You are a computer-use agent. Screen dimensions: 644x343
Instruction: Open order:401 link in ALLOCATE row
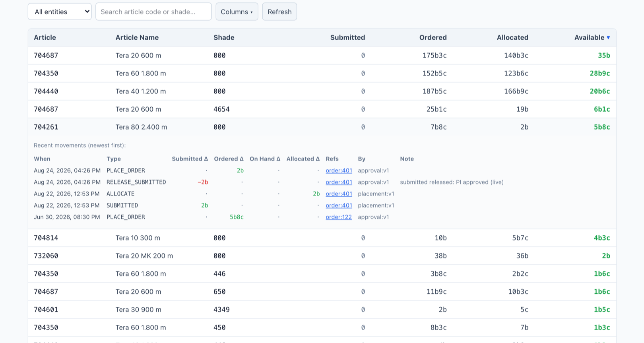click(339, 194)
